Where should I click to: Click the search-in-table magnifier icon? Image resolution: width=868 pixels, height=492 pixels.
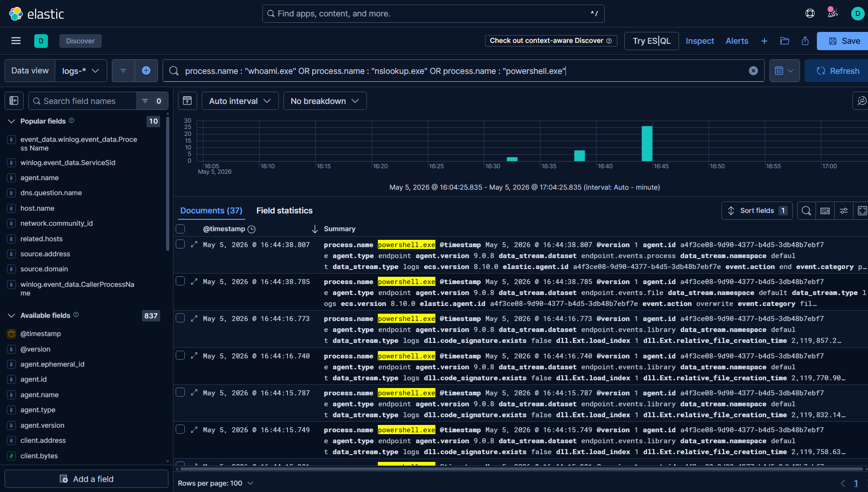point(806,211)
